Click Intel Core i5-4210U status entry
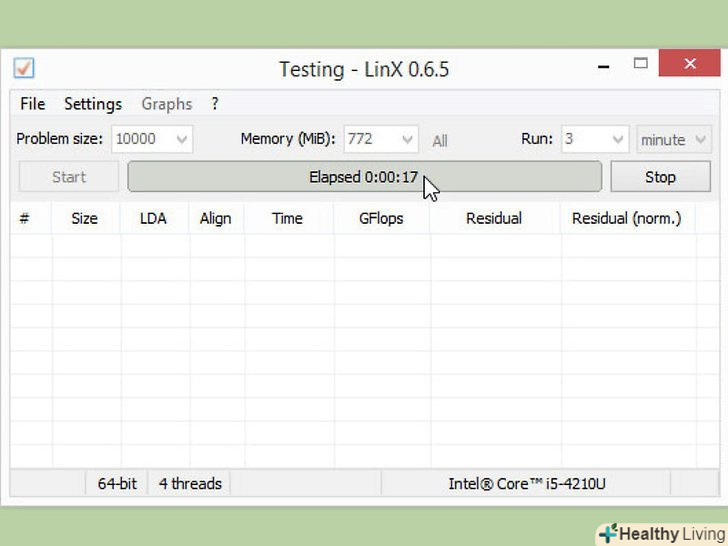The width and height of the screenshot is (728, 546). pos(526,484)
